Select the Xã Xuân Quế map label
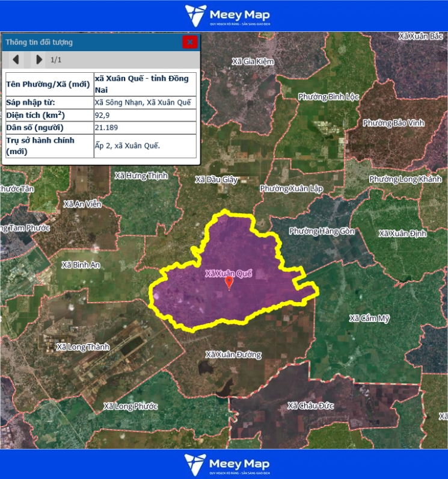Viewport: 448px width, 479px height. tap(228, 273)
